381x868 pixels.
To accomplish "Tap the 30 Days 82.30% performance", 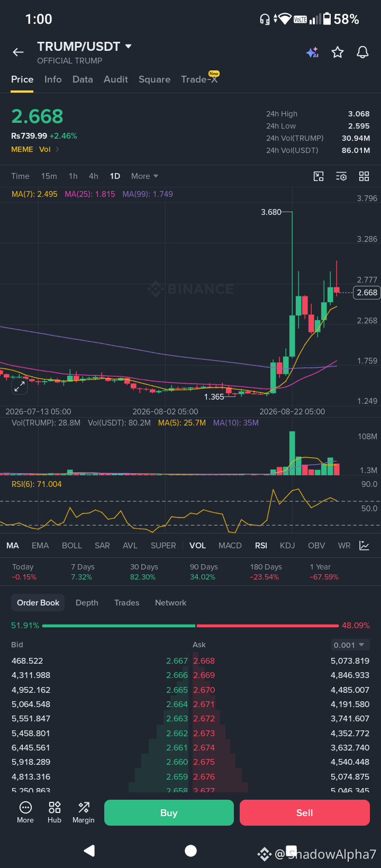I will pos(144,572).
